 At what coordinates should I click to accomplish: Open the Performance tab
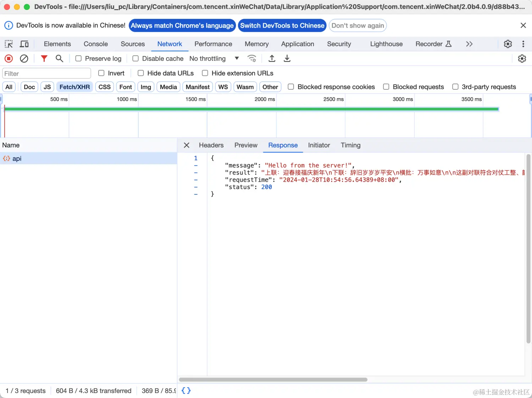(x=213, y=44)
